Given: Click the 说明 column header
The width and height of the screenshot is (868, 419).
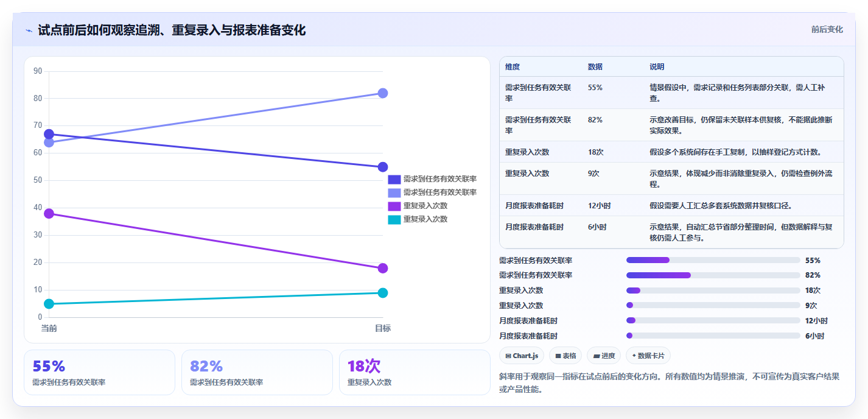Looking at the screenshot, I should (x=657, y=66).
